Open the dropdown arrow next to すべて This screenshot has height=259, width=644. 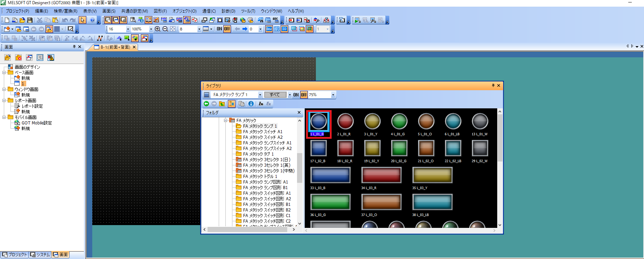point(290,95)
